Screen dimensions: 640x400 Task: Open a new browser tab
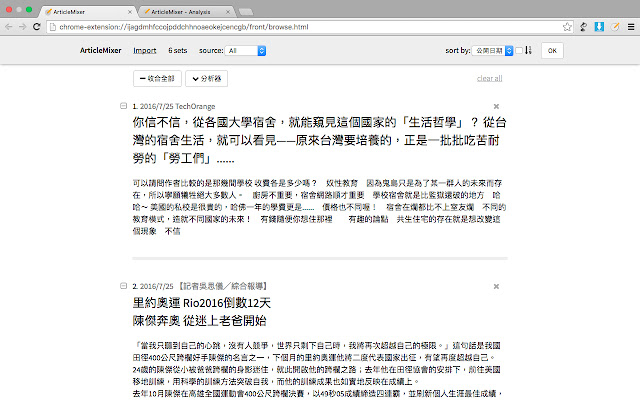(246, 12)
